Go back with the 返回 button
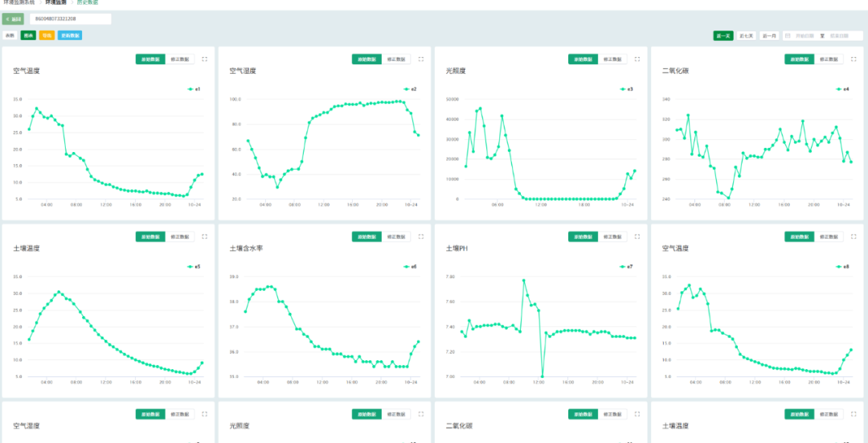 (13, 18)
